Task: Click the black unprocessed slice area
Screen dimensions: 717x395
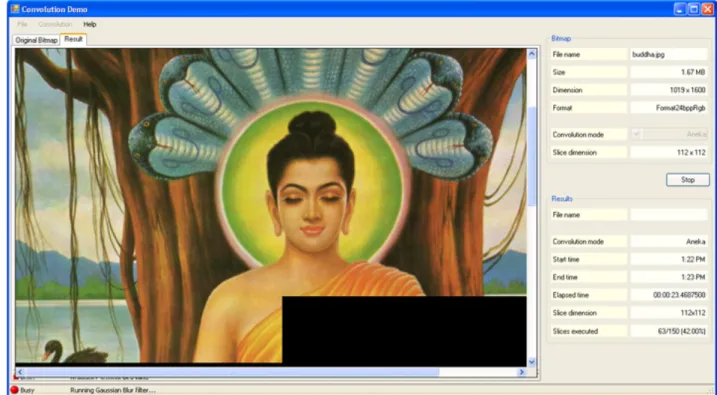Action: coord(404,330)
